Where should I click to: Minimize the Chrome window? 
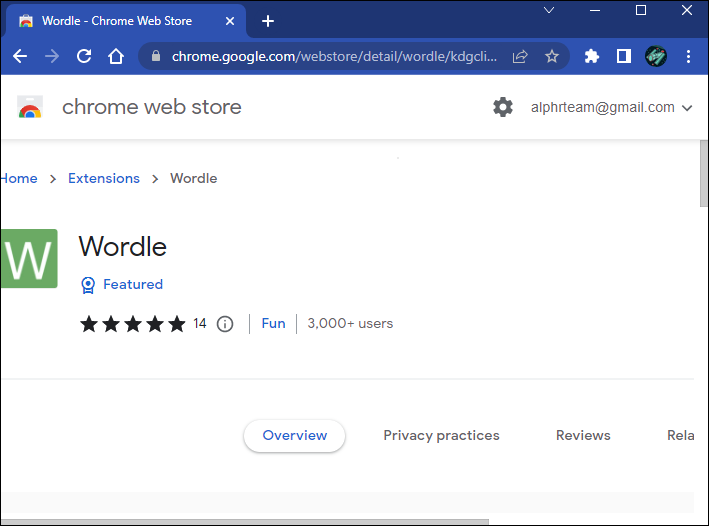pyautogui.click(x=595, y=10)
